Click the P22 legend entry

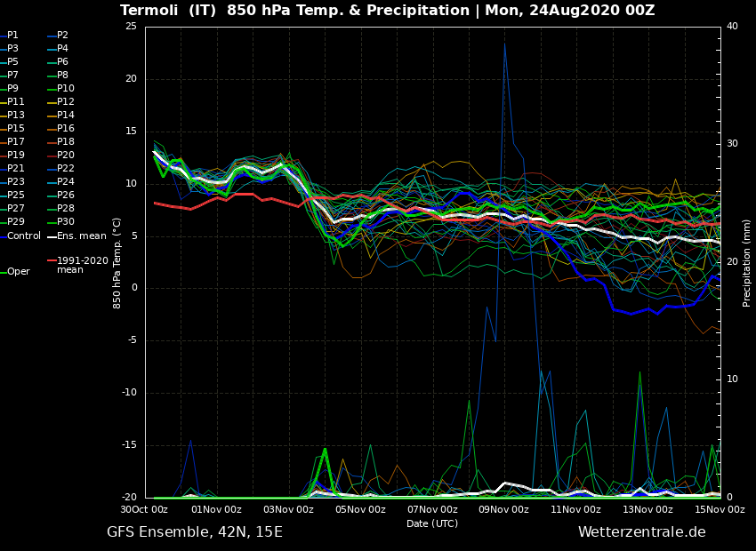pyautogui.click(x=65, y=169)
